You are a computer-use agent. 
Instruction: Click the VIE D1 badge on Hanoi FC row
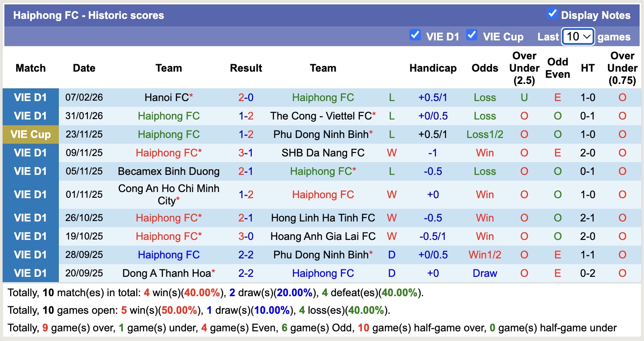30,98
